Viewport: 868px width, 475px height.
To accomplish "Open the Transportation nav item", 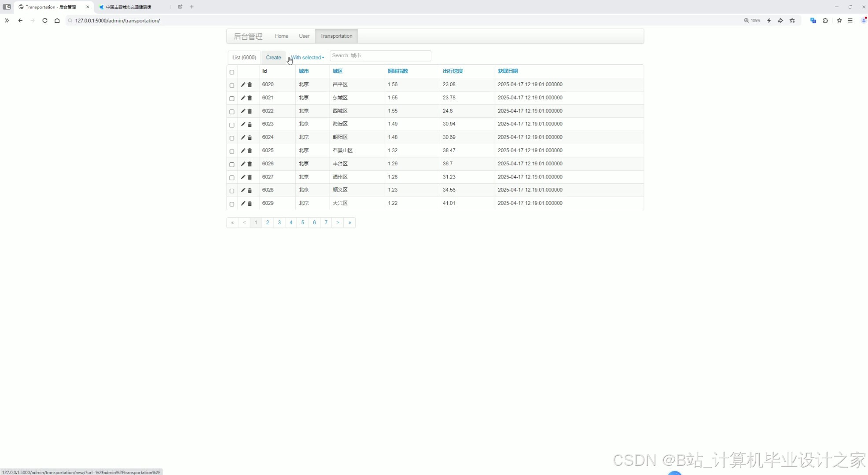I will point(336,36).
